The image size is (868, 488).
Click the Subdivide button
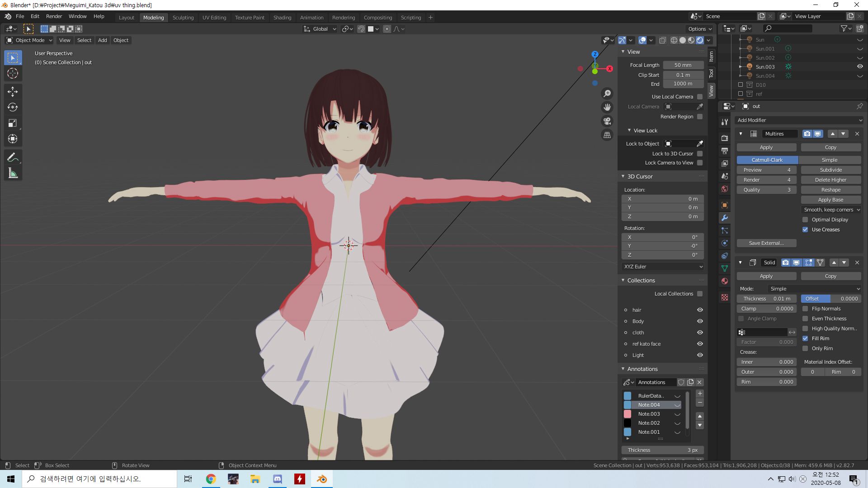coord(830,169)
